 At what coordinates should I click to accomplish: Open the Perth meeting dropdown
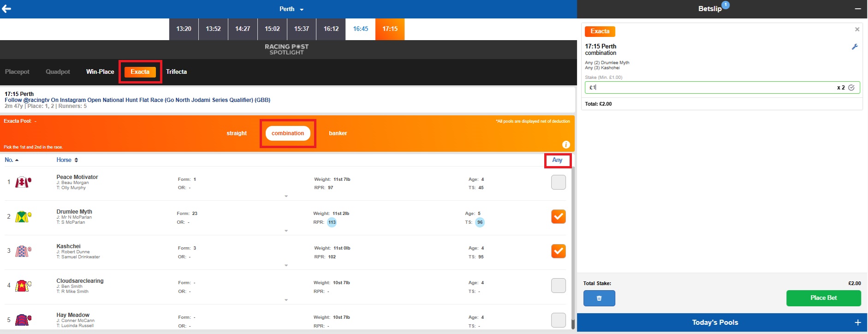point(291,9)
